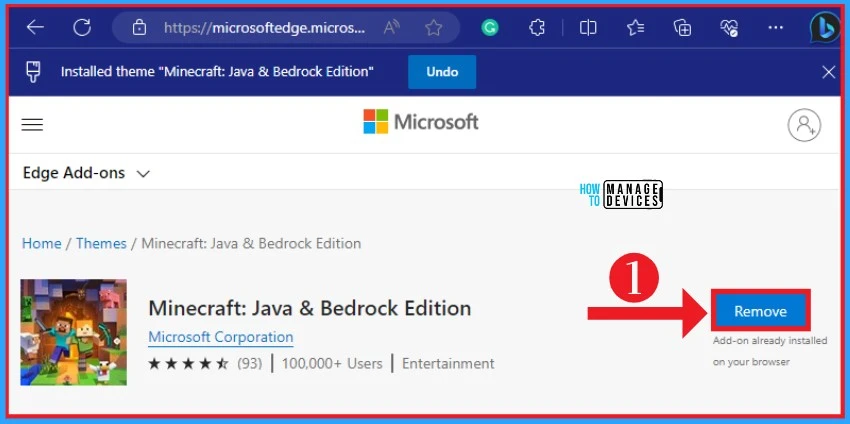850x424 pixels.
Task: Expand the Edge Add-ons dropdown
Action: [86, 173]
